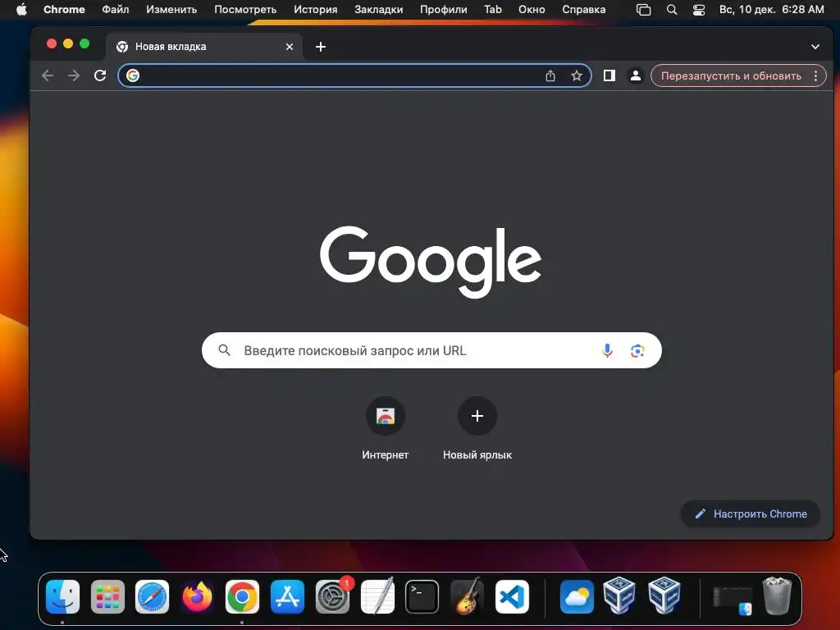The width and height of the screenshot is (840, 630).
Task: Close the Новая вкладка tab
Action: [290, 47]
